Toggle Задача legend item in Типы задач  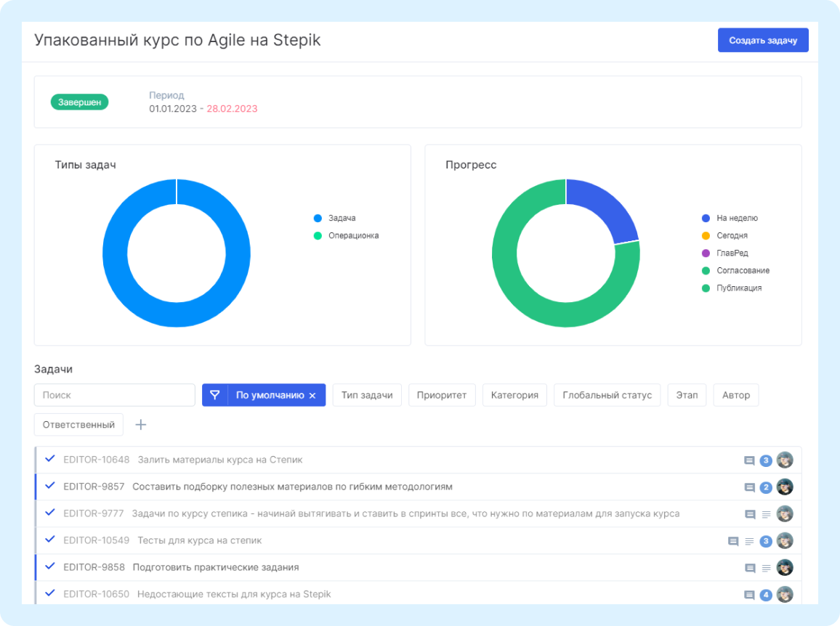coord(335,218)
